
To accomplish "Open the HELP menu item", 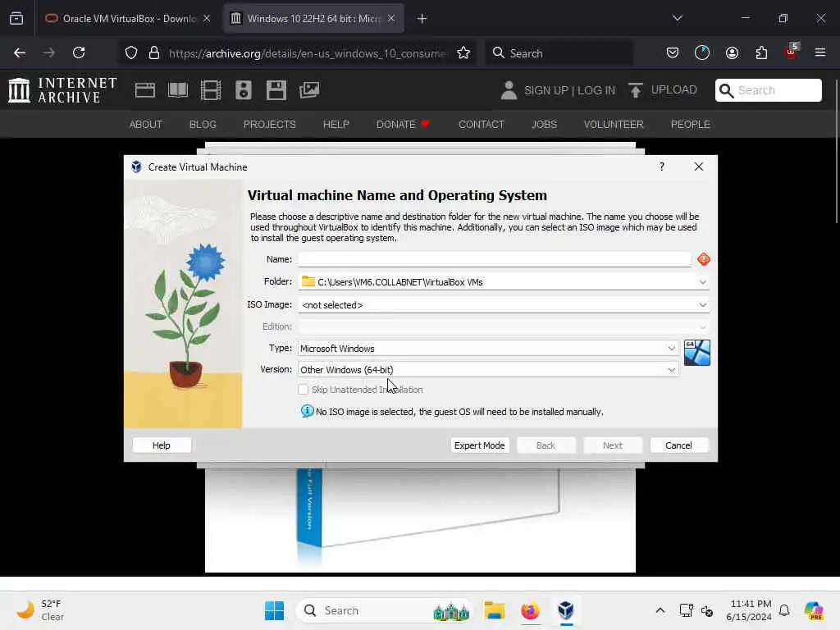I will tap(336, 125).
